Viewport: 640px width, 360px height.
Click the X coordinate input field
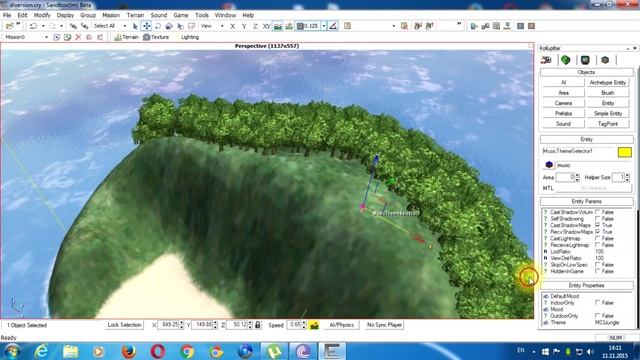[x=168, y=325]
